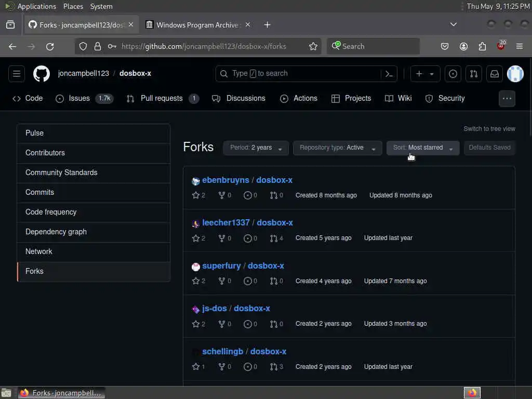Screen dimensions: 532x399
Task: Expand the create new dropdown caret
Action: (x=432, y=74)
